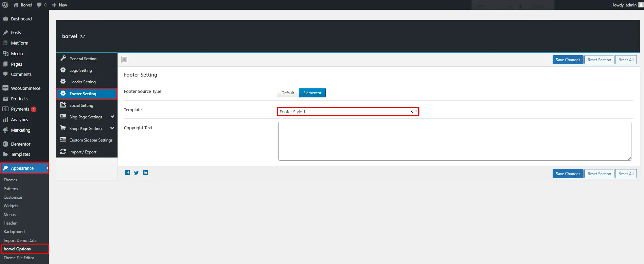Viewport: 644px width, 264px height.
Task: Switch Footer Source Type to Default
Action: (x=288, y=93)
